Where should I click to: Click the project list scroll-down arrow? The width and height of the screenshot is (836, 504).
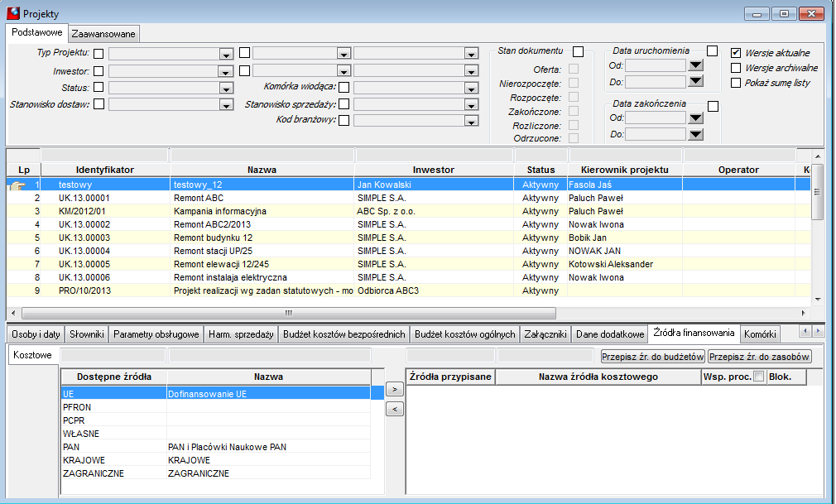click(x=817, y=300)
